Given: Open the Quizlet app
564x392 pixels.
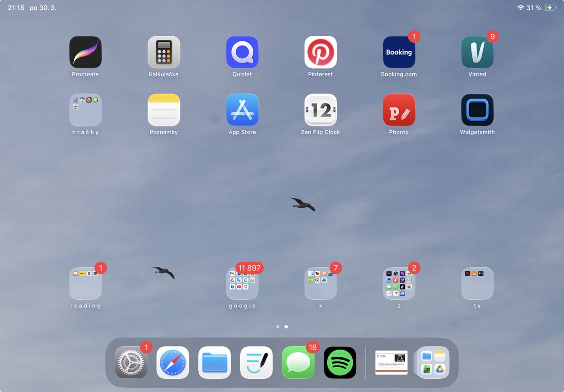Looking at the screenshot, I should [242, 52].
